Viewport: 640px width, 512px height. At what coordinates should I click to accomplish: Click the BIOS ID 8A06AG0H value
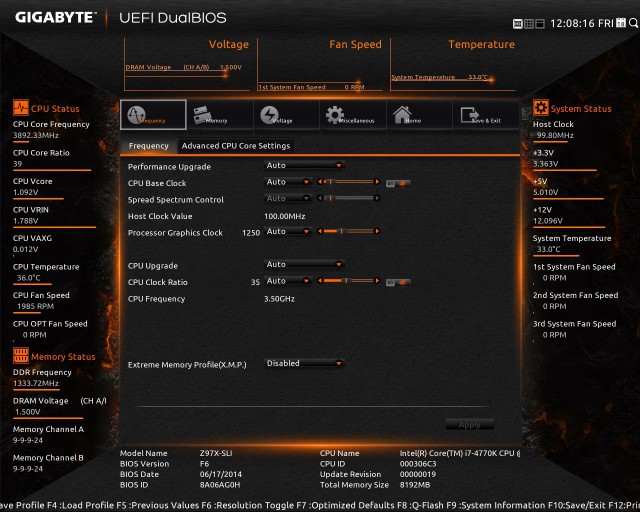click(x=220, y=485)
